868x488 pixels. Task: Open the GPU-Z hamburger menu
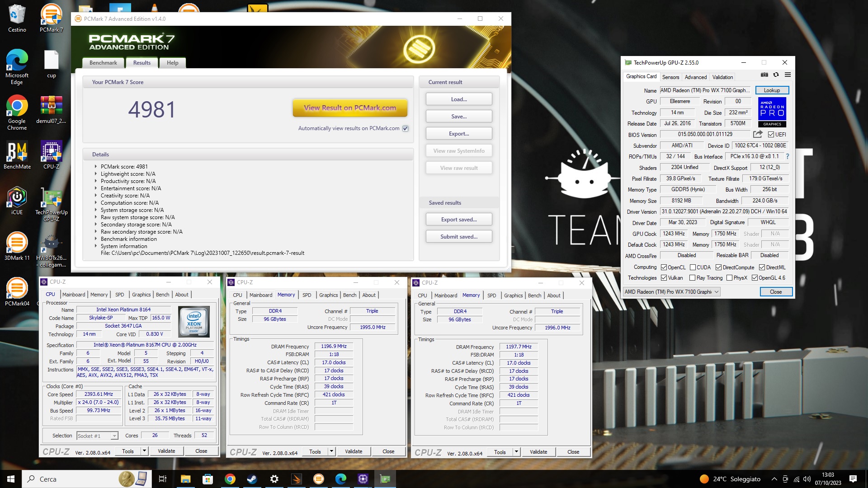point(788,75)
